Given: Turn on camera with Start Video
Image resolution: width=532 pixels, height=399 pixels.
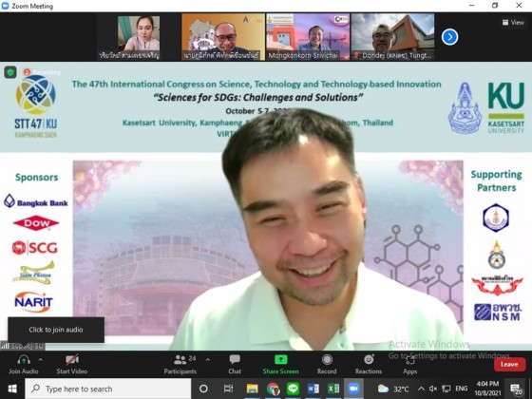Looking at the screenshot, I should pyautogui.click(x=72, y=365).
